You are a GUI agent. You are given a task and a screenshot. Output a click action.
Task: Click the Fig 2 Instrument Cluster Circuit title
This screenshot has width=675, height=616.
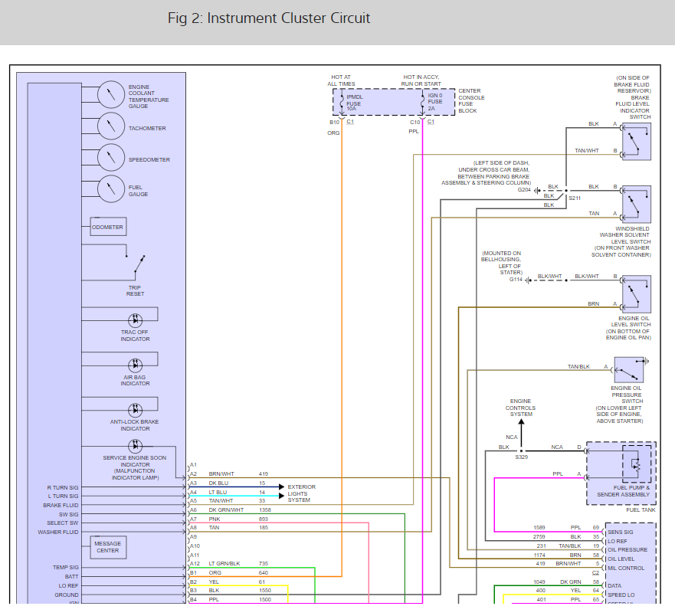point(269,18)
